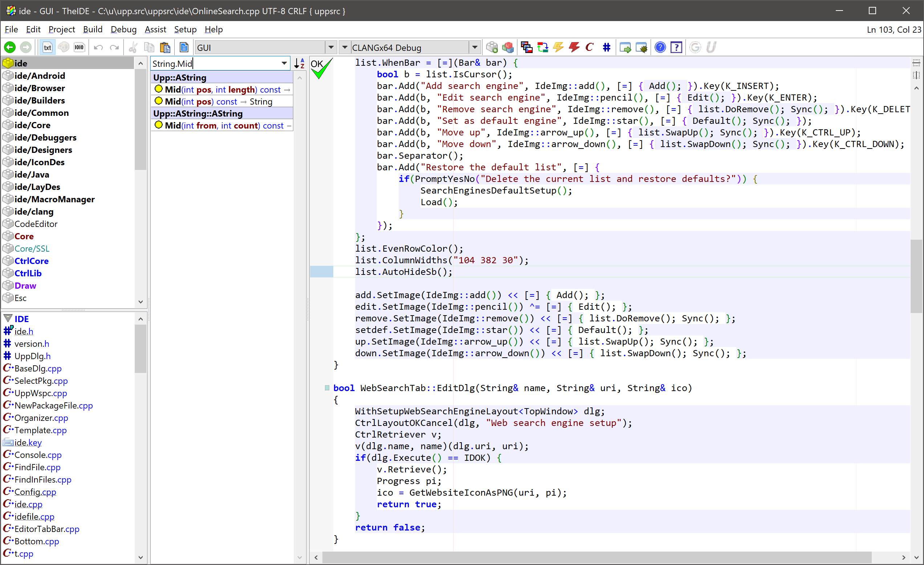The image size is (924, 565).
Task: Open the GUI main config dropdown
Action: [331, 48]
